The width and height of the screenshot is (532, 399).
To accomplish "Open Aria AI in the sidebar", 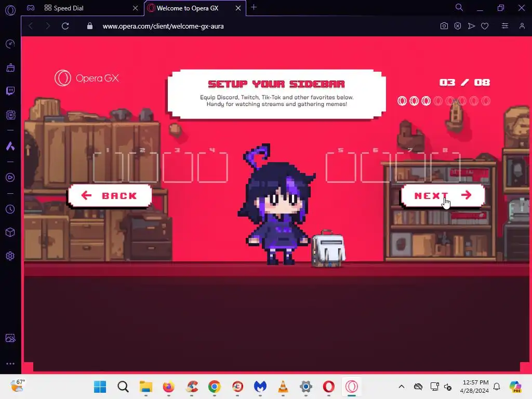I will click(10, 146).
